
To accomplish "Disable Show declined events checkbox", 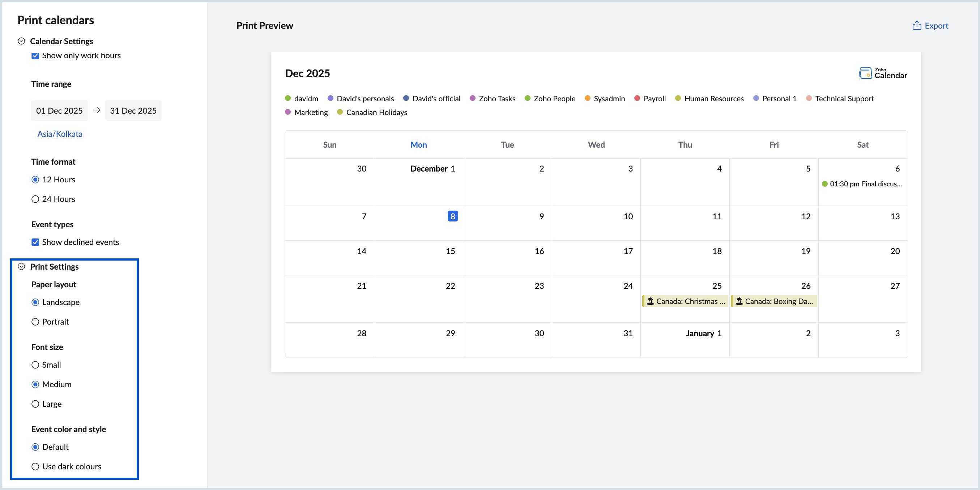I will tap(35, 242).
